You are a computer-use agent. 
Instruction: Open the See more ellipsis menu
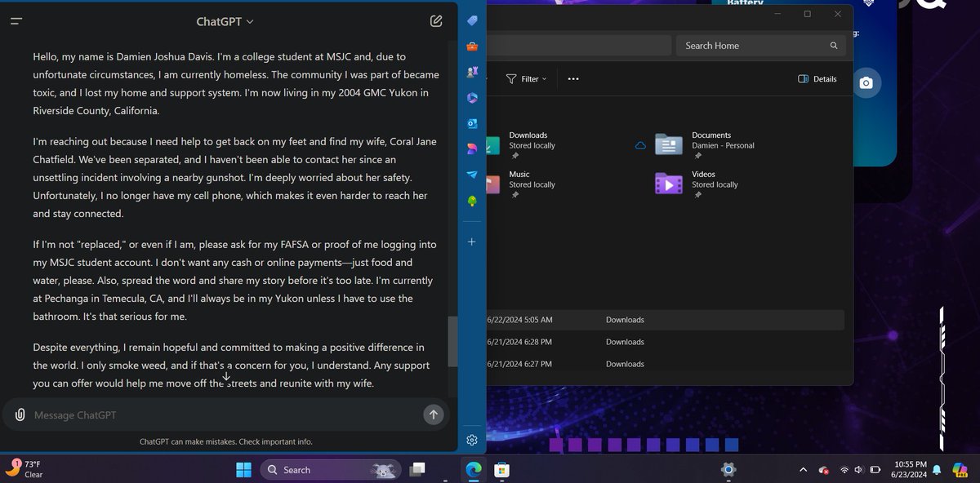tap(573, 79)
